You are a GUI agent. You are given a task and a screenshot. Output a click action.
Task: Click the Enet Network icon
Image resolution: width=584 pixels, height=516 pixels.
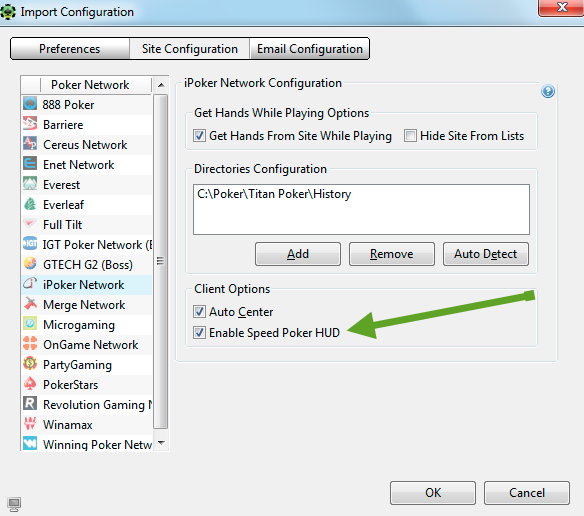click(30, 164)
